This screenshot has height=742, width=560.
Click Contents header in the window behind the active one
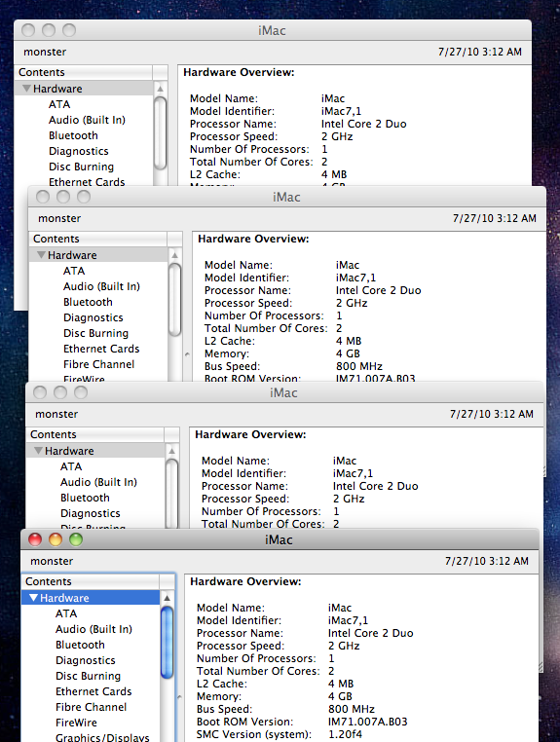pyautogui.click(x=94, y=434)
